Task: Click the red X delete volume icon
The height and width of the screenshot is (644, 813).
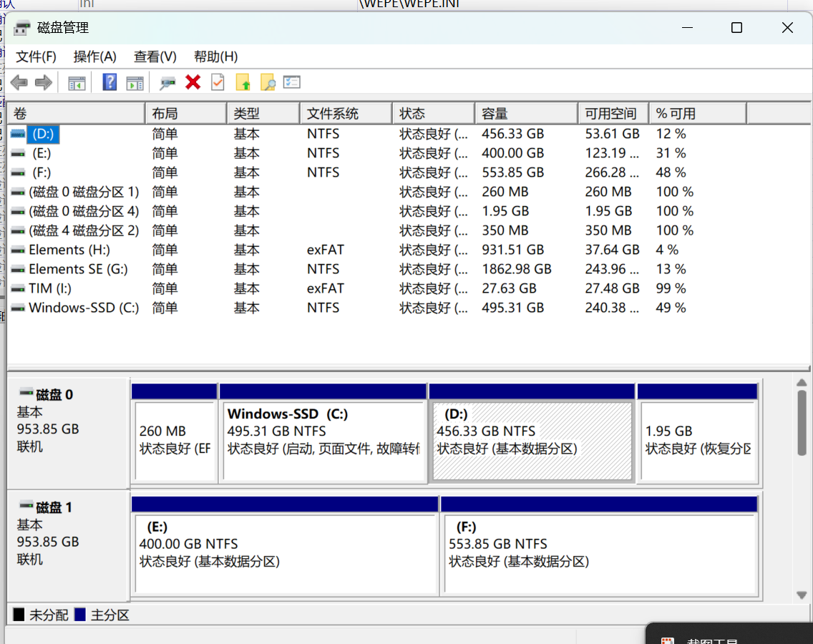Action: [x=193, y=82]
